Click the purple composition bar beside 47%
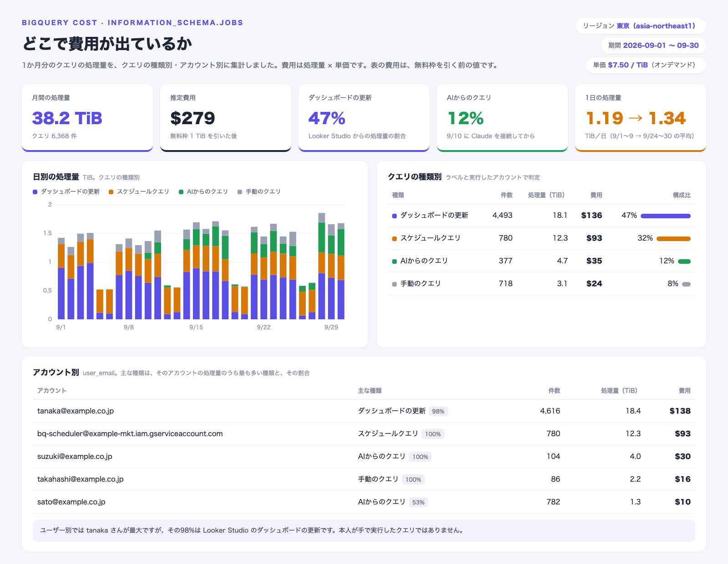728x564 pixels. click(x=666, y=216)
